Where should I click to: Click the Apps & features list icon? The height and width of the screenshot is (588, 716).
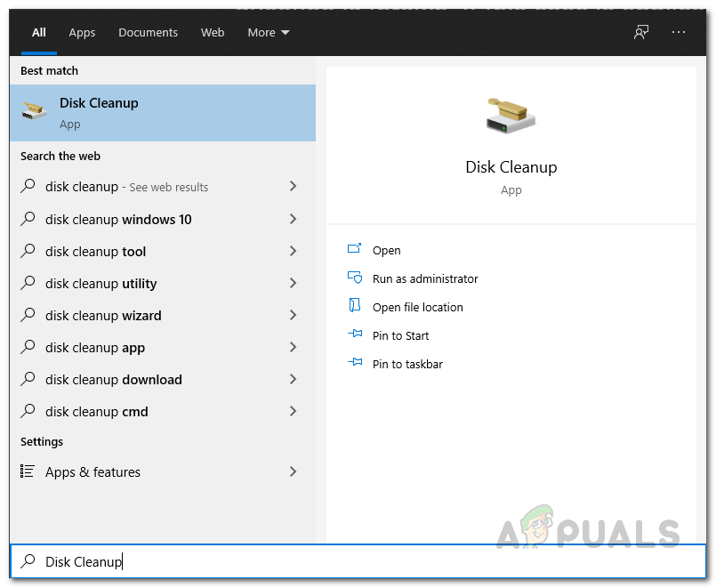28,471
